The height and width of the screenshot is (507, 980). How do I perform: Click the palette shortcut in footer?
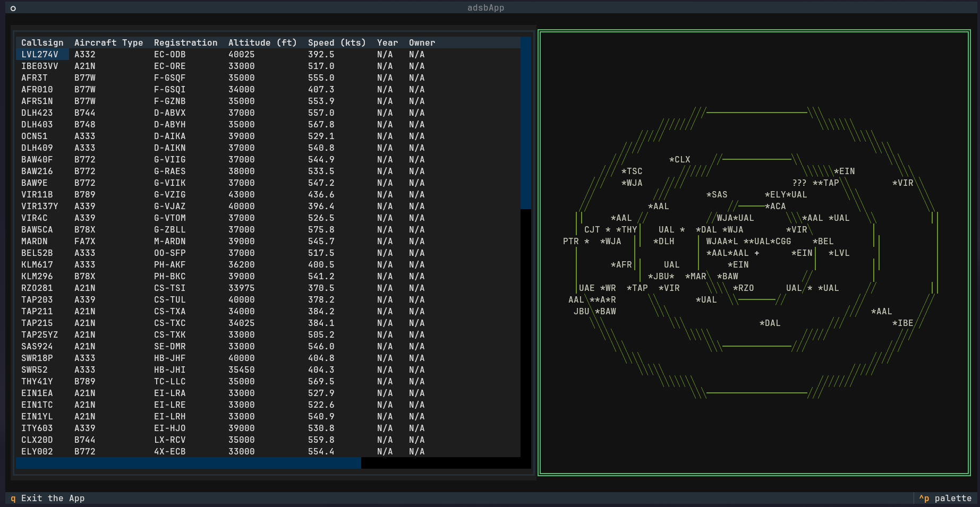coord(945,498)
